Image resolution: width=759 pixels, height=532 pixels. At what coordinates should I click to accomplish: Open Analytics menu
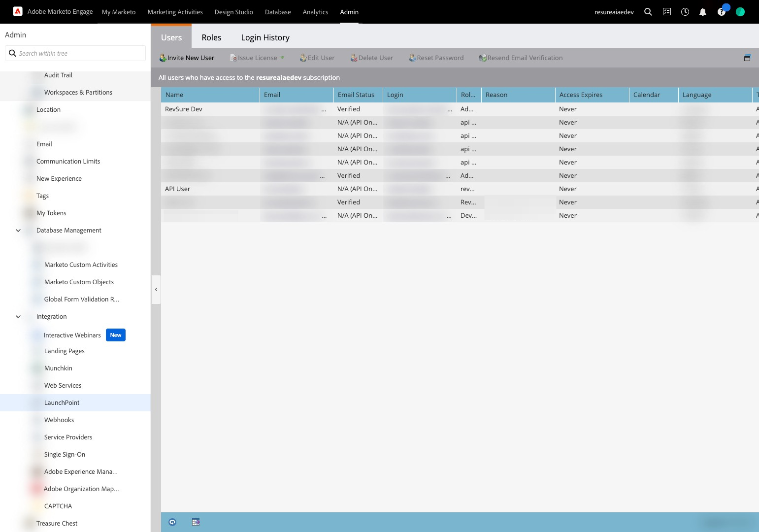315,12
